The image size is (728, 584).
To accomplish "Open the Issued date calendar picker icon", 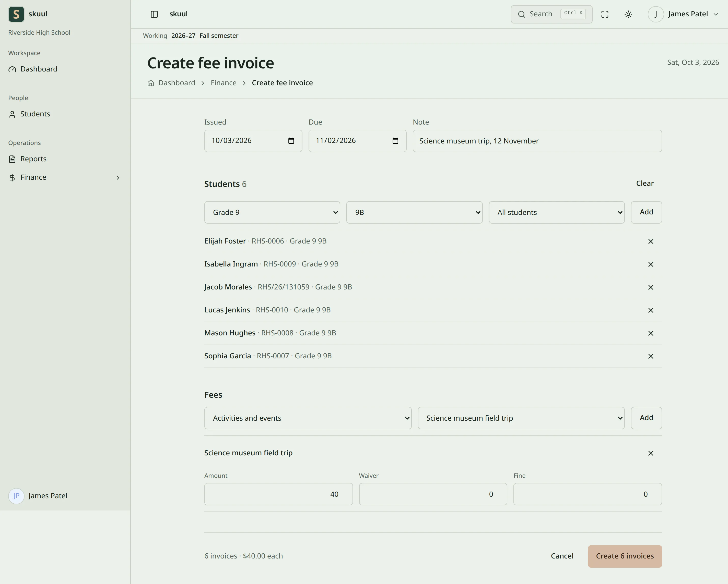I will tap(291, 141).
